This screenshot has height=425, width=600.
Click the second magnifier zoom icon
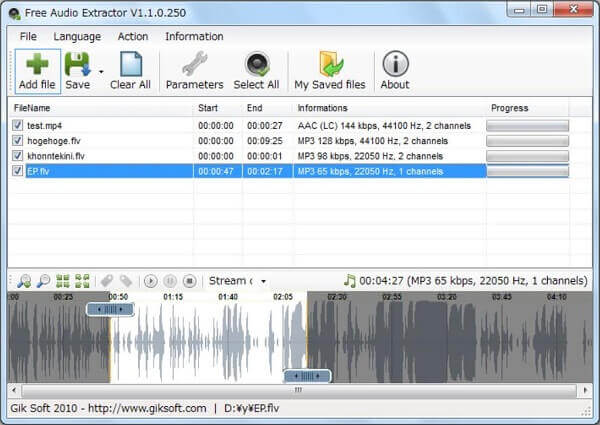[43, 281]
